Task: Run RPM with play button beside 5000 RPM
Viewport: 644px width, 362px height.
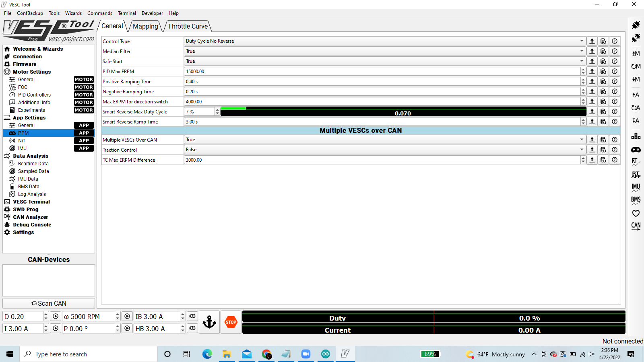Action: click(x=127, y=317)
